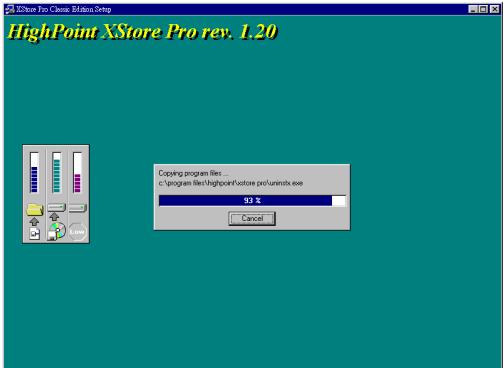Click the "XStore Pro Classic Edition Setup" title text
This screenshot has width=504, height=368.
click(x=63, y=9)
